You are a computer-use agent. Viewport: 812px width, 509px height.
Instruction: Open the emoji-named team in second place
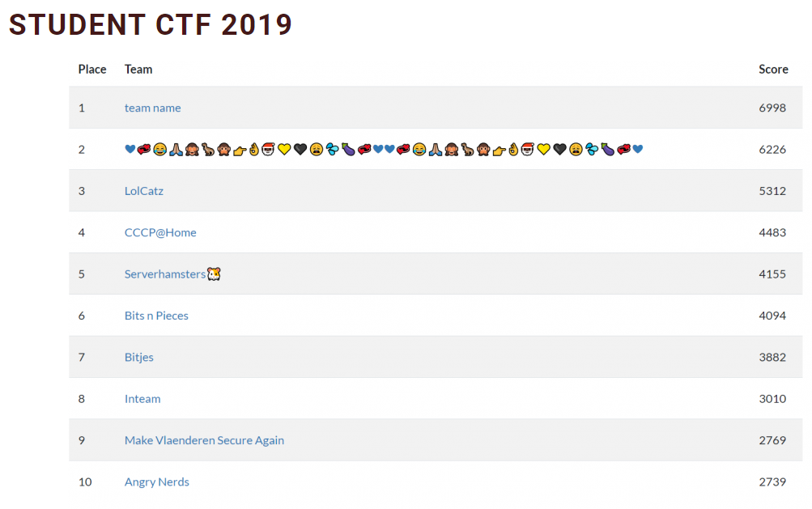point(383,150)
